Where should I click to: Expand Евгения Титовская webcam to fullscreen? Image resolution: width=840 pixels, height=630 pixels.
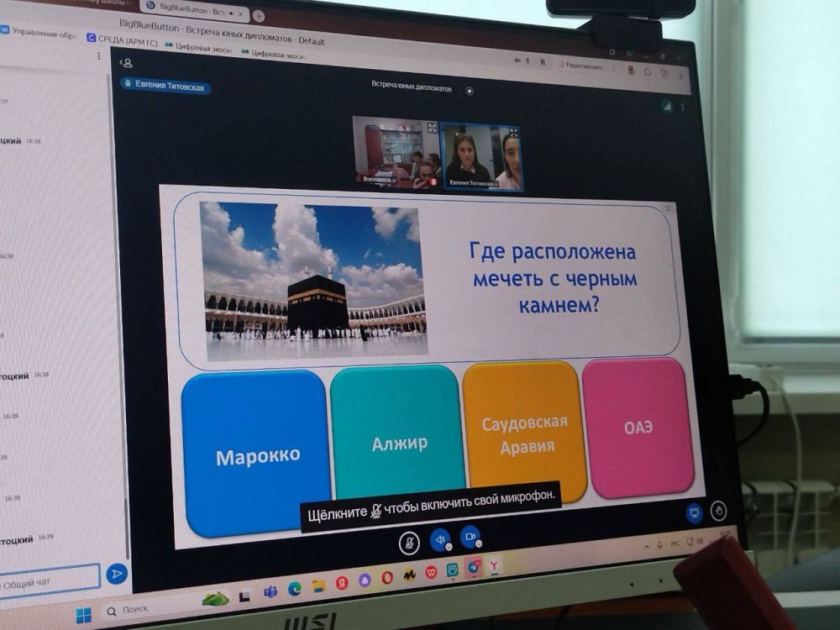[513, 133]
